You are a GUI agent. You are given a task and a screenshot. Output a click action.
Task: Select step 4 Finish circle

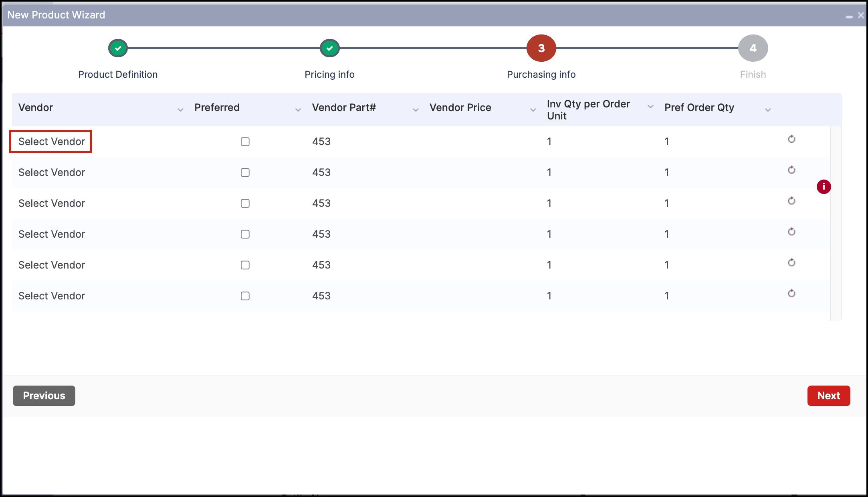point(753,48)
